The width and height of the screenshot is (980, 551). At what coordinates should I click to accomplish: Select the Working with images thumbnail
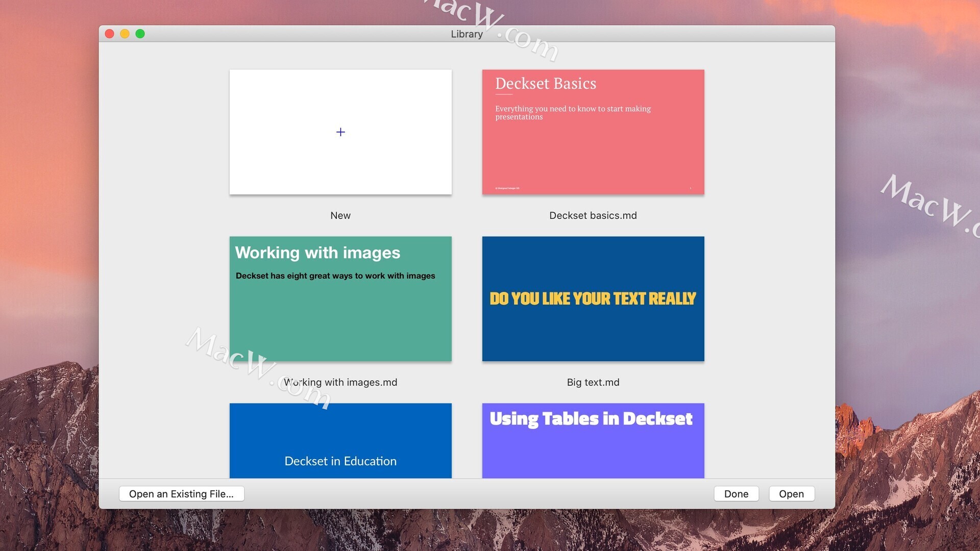[x=340, y=299]
